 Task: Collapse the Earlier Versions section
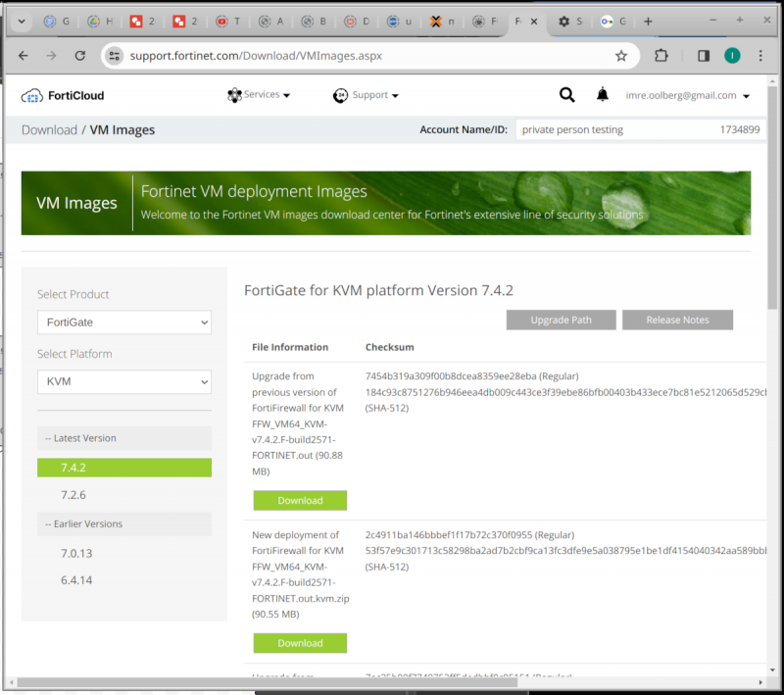[124, 524]
